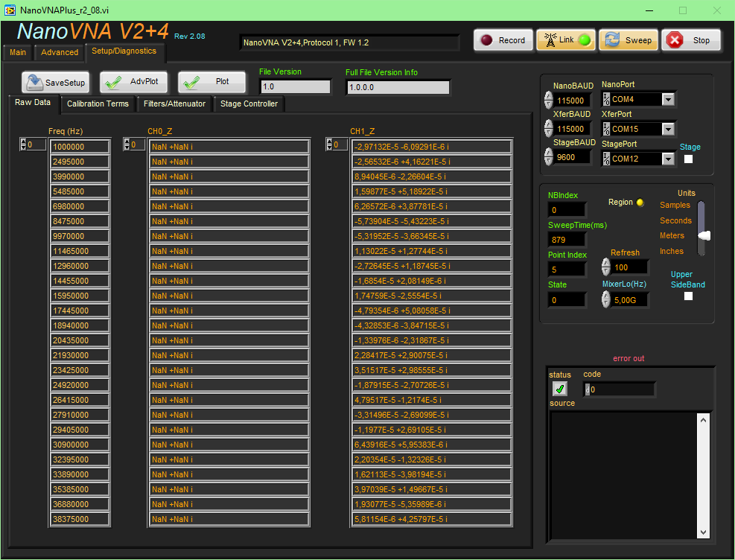The height and width of the screenshot is (560, 735).
Task: Click the StageBAUD stepper arrows
Action: click(548, 157)
